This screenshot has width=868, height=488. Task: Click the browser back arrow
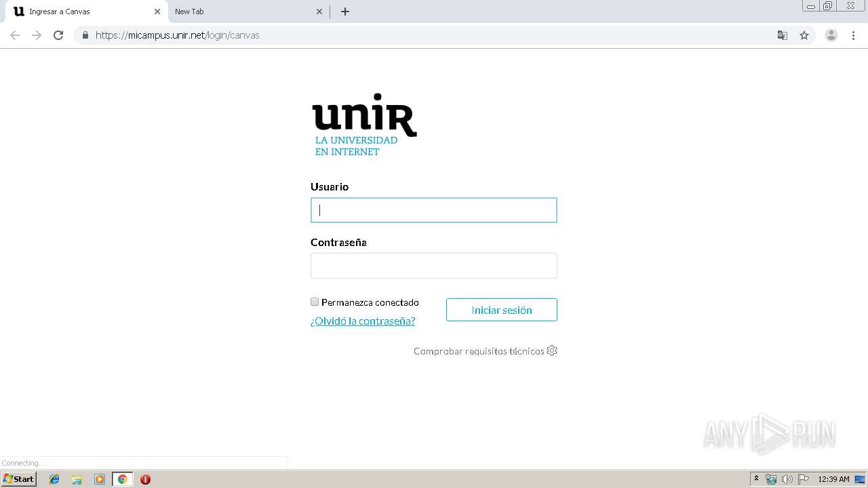15,35
